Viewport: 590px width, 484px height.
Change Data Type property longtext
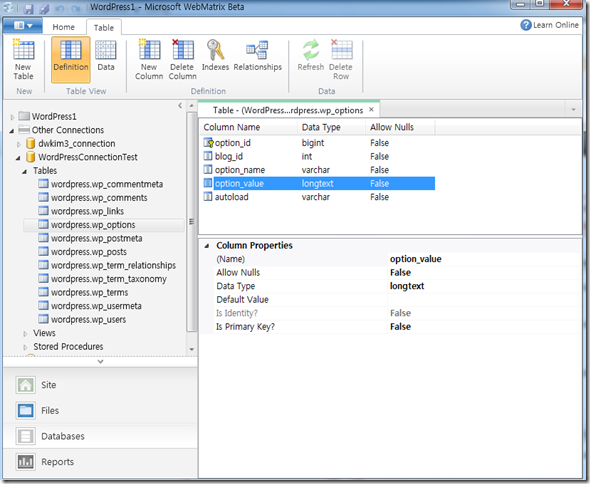pyautogui.click(x=484, y=286)
